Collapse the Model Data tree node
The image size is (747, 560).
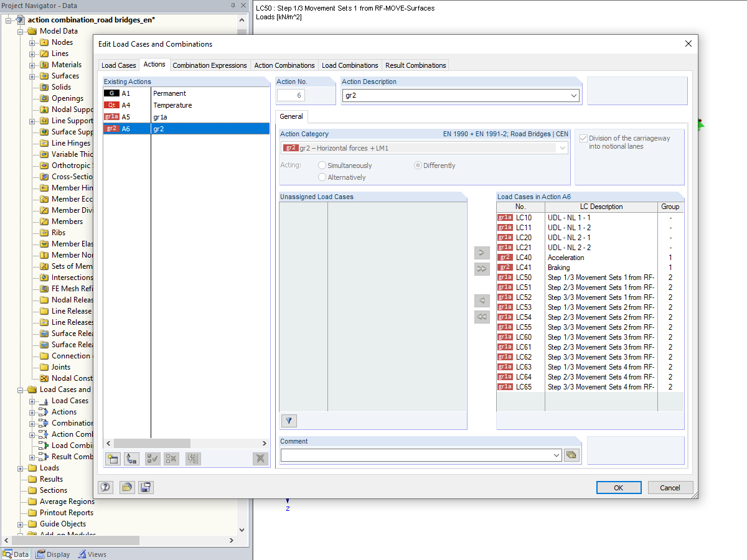pos(21,31)
